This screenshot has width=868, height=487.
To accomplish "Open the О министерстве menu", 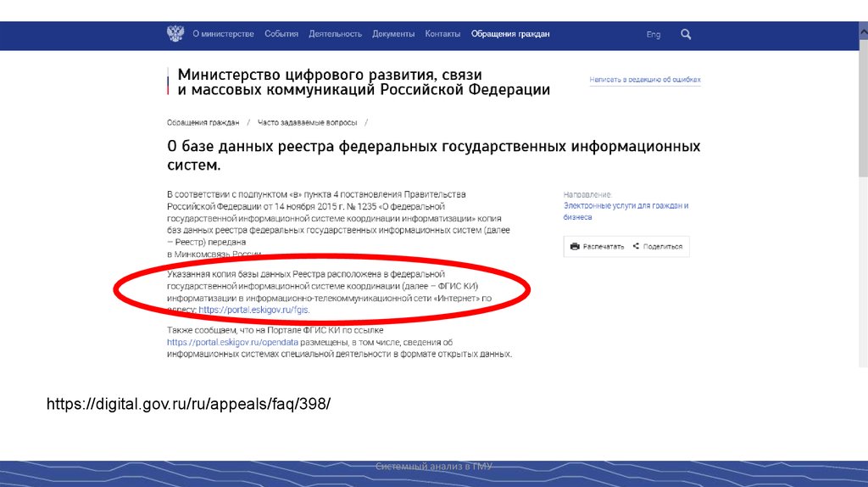I will tap(223, 34).
